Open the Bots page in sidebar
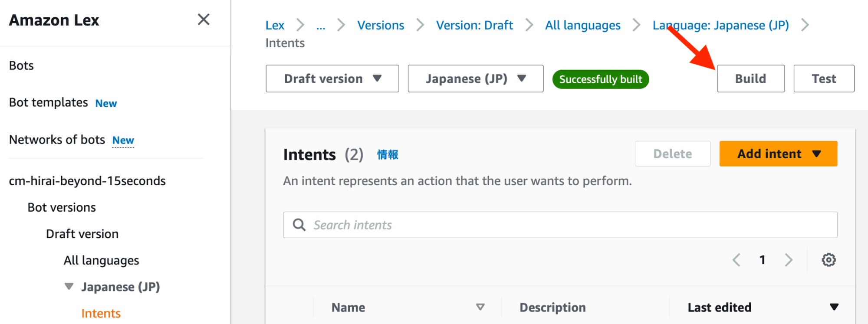This screenshot has width=868, height=324. pyautogui.click(x=21, y=65)
